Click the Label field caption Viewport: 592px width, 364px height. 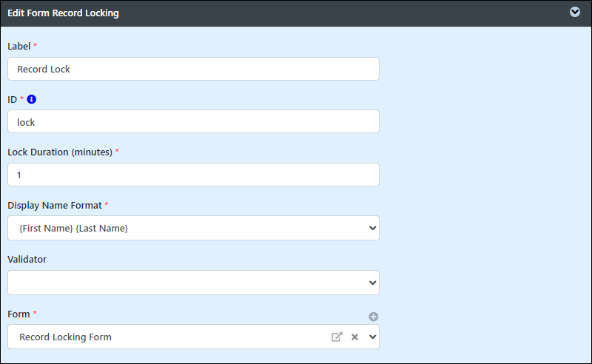tap(19, 46)
